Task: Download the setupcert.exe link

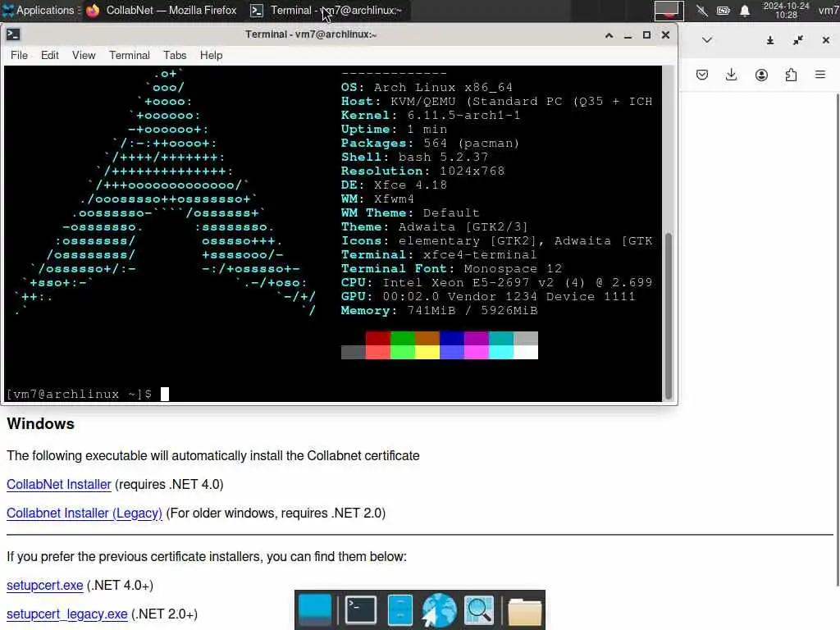Action: 45,585
